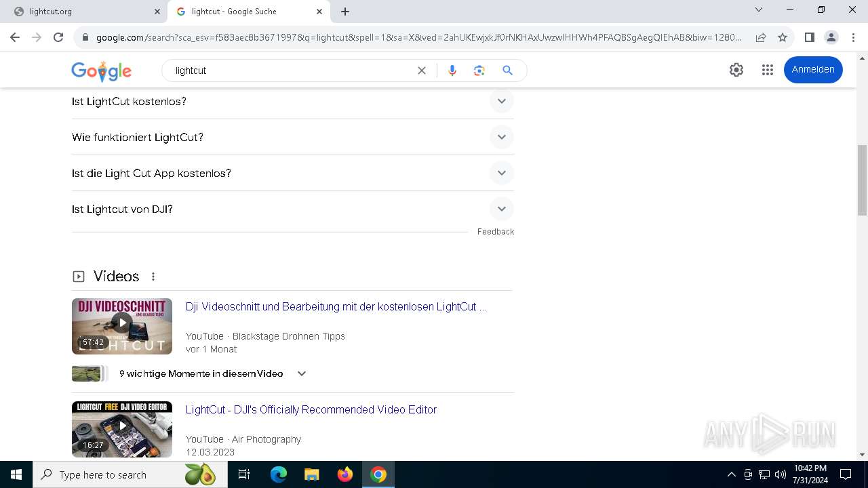
Task: Click the key moments preview thumbnail
Action: (90, 373)
